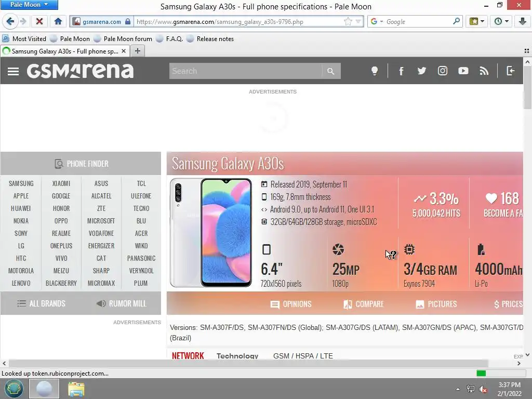
Task: Open the All Brands link
Action: tap(41, 303)
